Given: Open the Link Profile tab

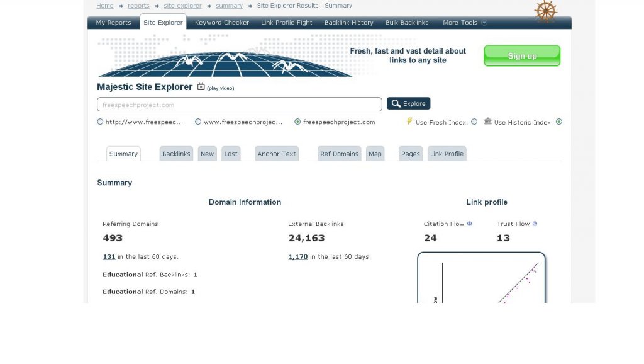Looking at the screenshot, I should pos(447,154).
